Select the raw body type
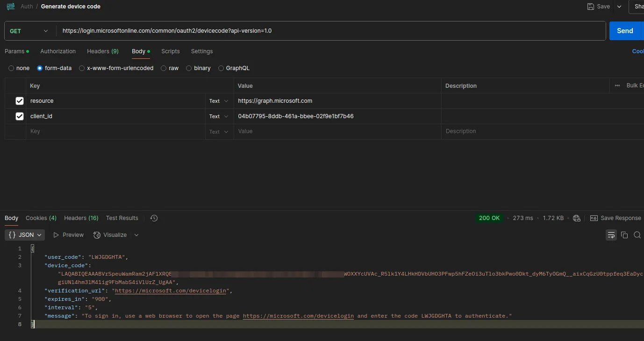The height and width of the screenshot is (341, 644). coord(164,68)
